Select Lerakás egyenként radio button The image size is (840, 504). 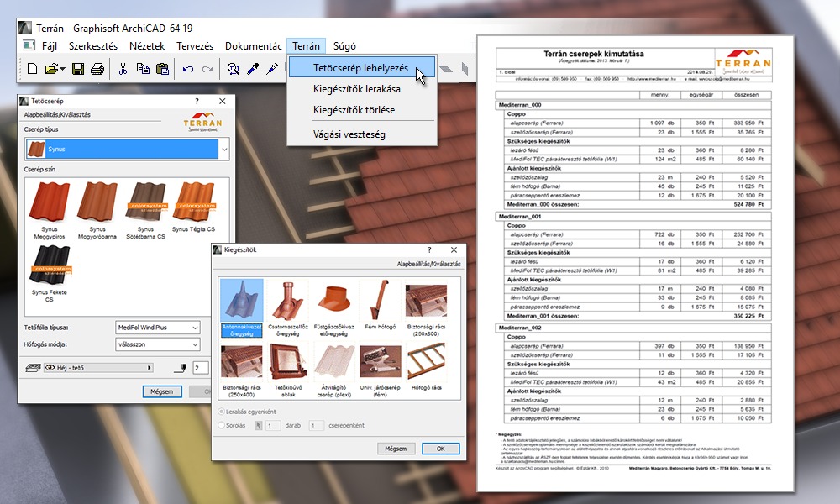pos(221,412)
